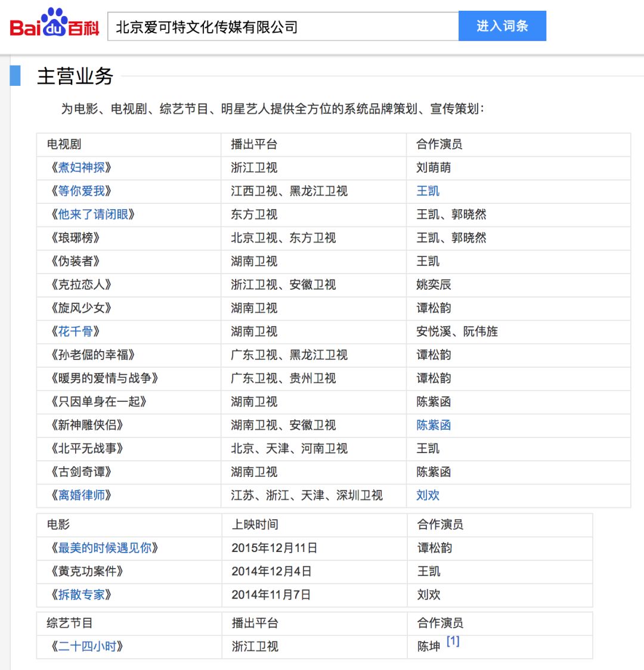Click 陈紫函 link in 新神雕侠侣 row
The image size is (644, 670).
(434, 424)
